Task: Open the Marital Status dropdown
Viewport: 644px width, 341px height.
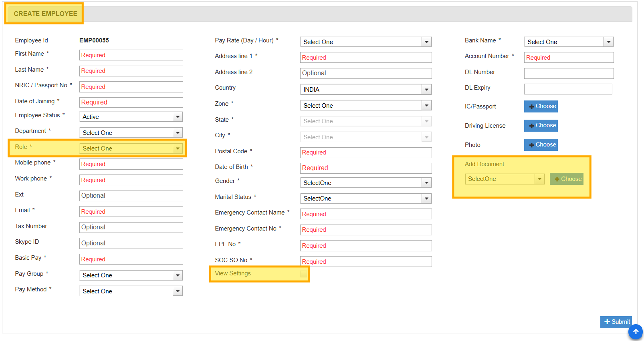Action: click(x=366, y=199)
